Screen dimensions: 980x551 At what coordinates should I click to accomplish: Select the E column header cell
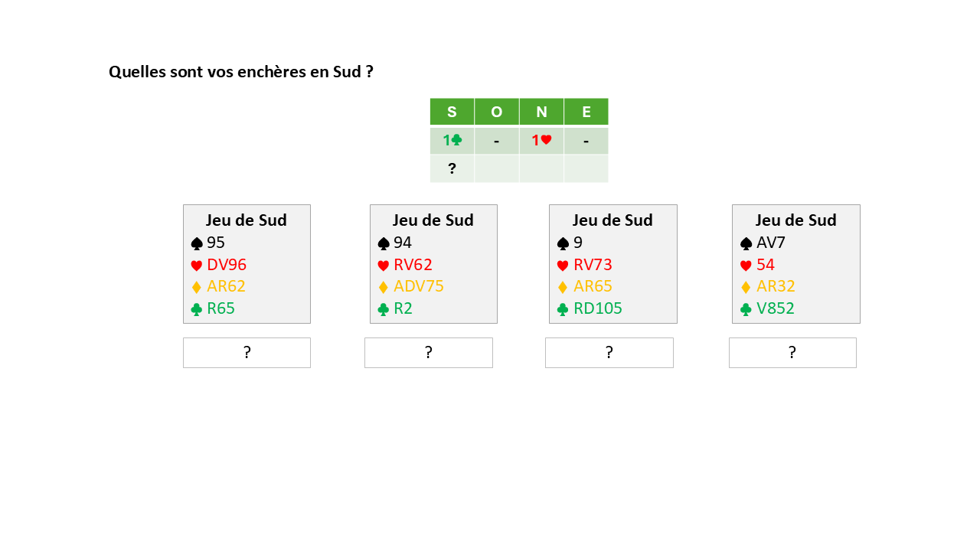[586, 112]
